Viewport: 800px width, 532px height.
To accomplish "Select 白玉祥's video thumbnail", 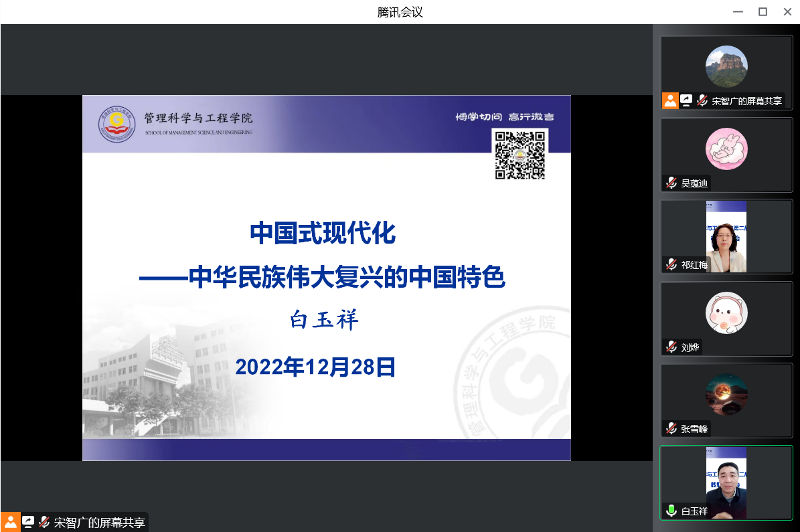I will pyautogui.click(x=726, y=482).
